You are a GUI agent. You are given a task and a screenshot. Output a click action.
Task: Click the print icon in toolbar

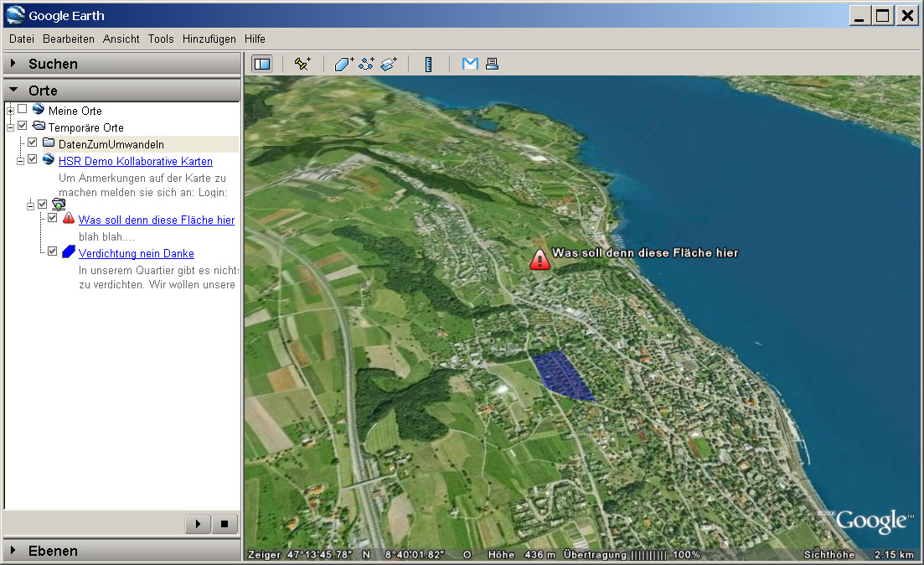492,64
